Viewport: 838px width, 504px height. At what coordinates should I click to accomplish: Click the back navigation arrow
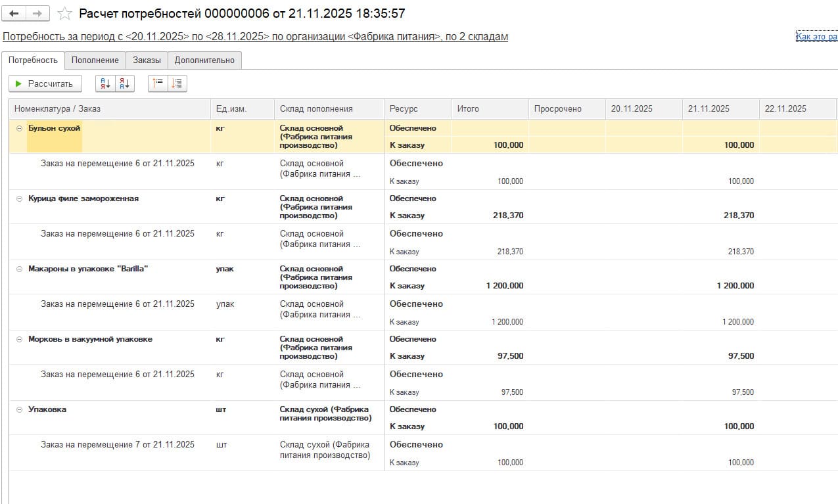pos(14,13)
